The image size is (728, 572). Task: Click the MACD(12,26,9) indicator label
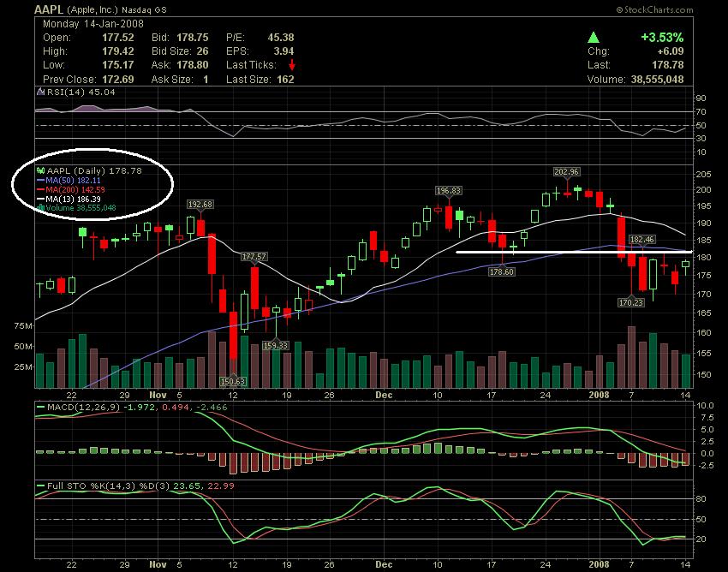tap(84, 408)
